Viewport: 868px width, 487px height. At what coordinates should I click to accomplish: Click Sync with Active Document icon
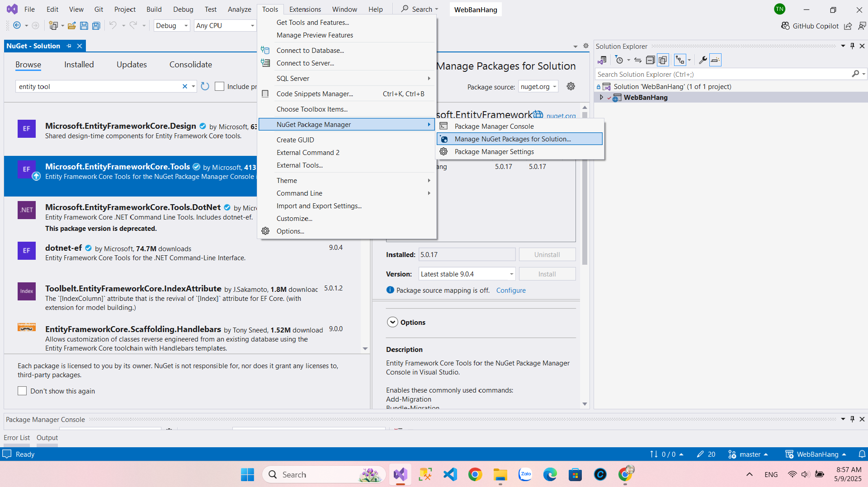pos(638,60)
